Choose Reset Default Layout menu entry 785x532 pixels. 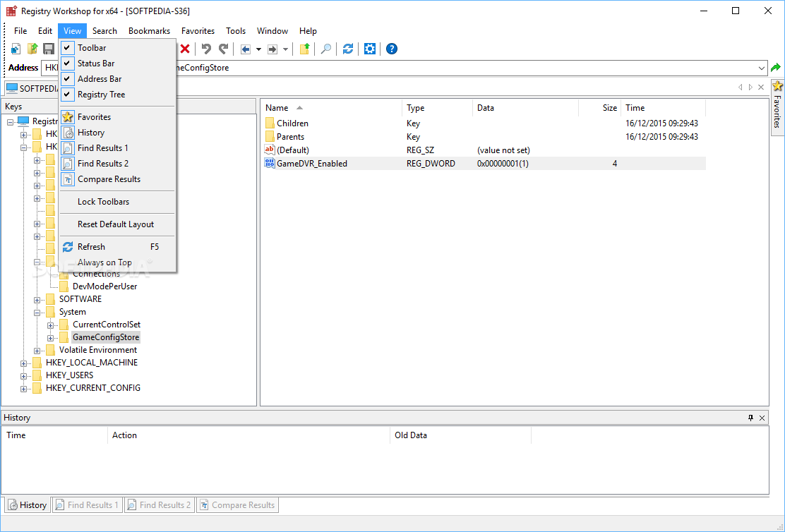click(x=116, y=224)
